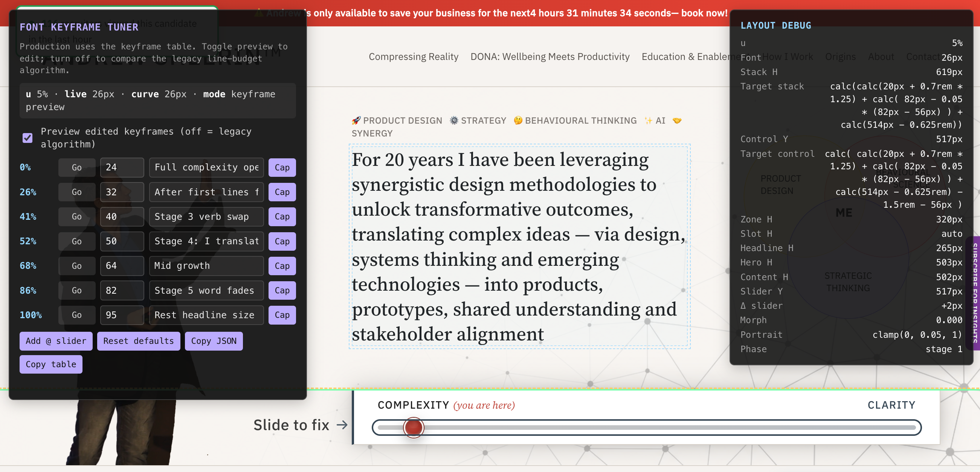980x472 pixels.
Task: Edit font size field showing 95
Action: click(122, 315)
